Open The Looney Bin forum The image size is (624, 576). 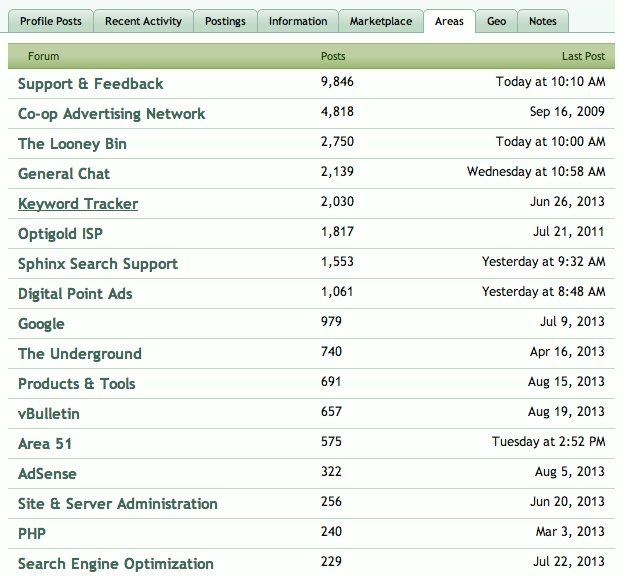click(x=72, y=144)
